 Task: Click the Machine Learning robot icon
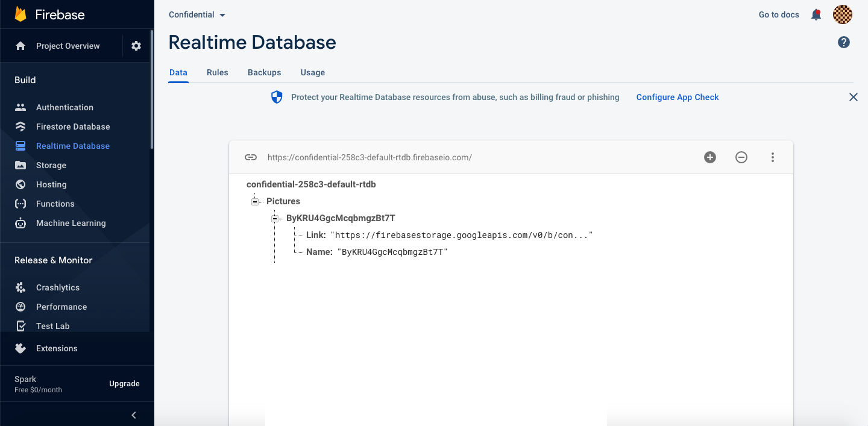click(x=20, y=223)
